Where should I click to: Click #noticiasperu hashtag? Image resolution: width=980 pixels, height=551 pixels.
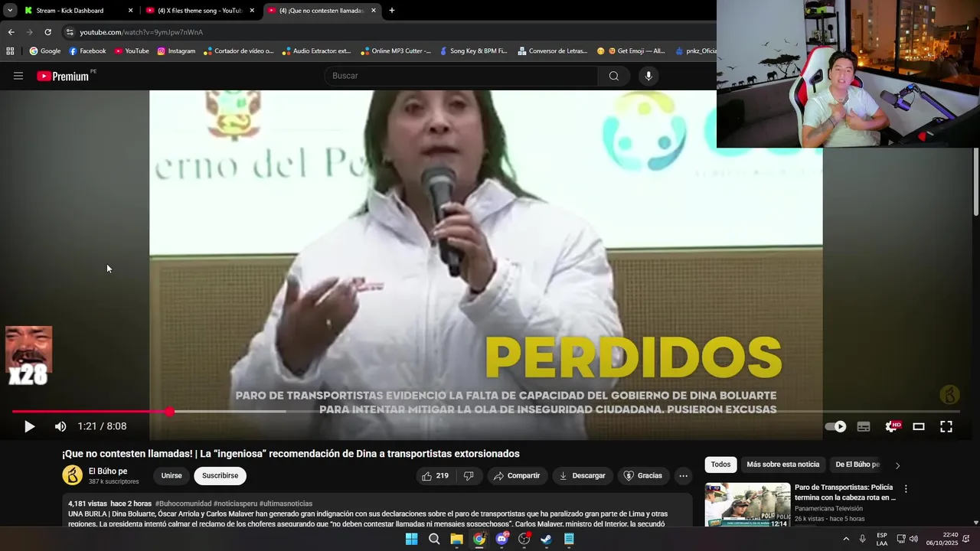tap(235, 504)
